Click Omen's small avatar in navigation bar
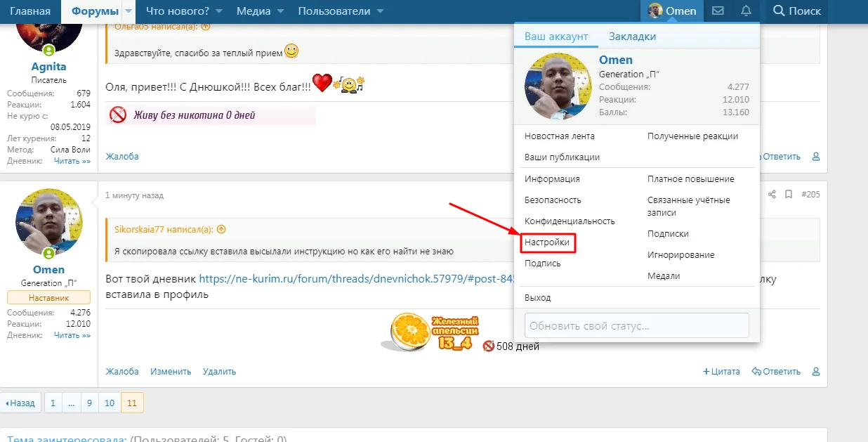Image resolution: width=868 pixels, height=442 pixels. click(x=655, y=11)
